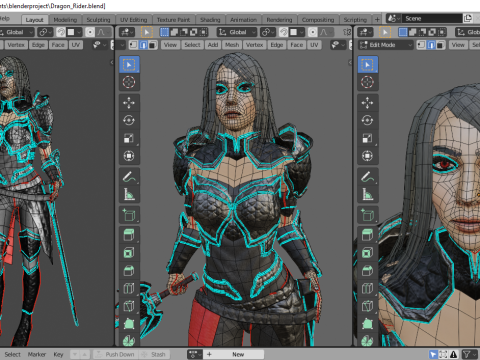Activate the Scale tool in right viewport
Screen dimensions: 480x360
[367, 138]
